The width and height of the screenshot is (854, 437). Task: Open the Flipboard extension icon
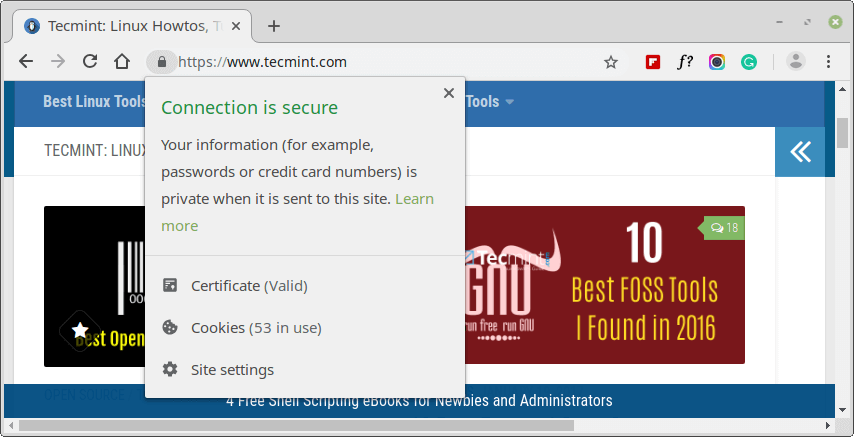click(x=652, y=62)
